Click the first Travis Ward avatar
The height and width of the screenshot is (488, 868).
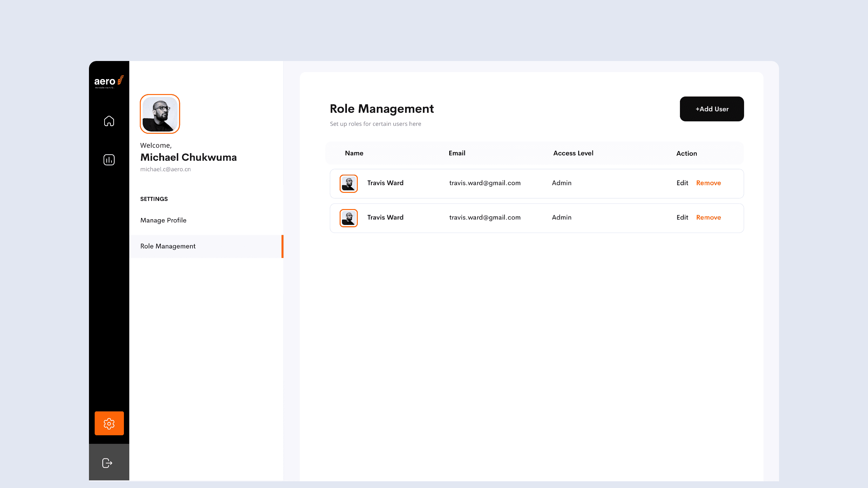click(x=349, y=184)
